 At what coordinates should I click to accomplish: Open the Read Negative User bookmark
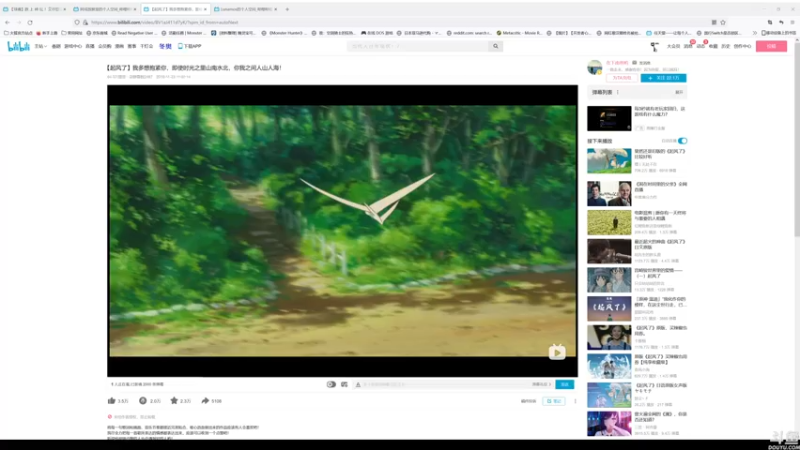[x=134, y=33]
